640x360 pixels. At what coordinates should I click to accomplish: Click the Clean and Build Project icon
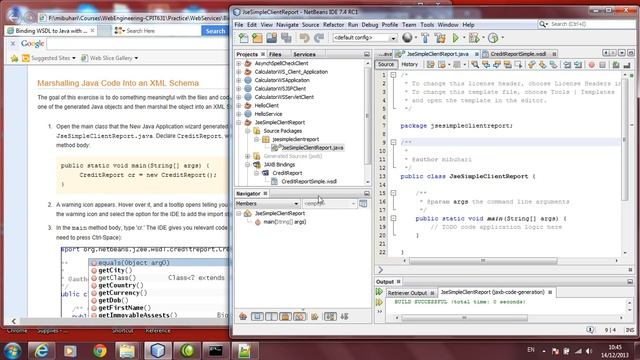tap(440, 38)
